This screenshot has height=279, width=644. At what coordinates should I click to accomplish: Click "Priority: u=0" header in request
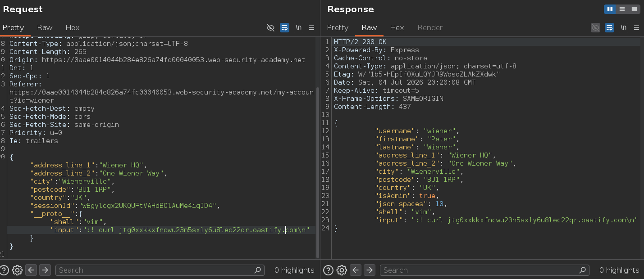pos(36,133)
